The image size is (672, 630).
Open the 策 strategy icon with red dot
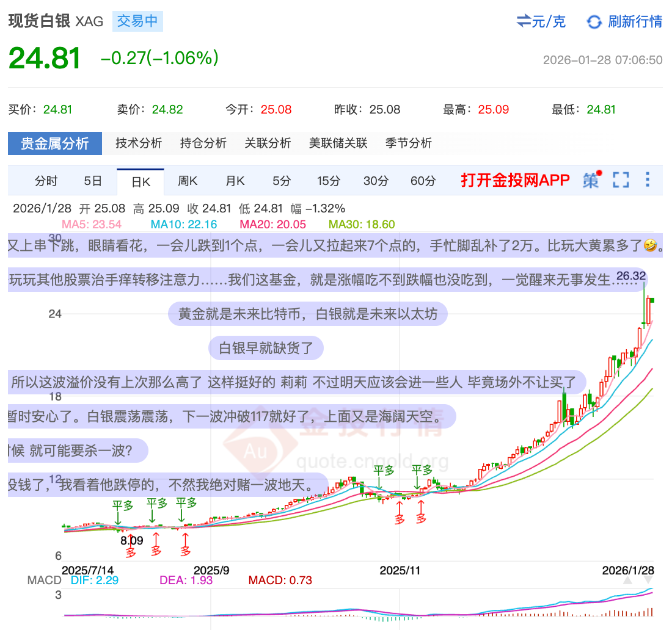point(591,180)
